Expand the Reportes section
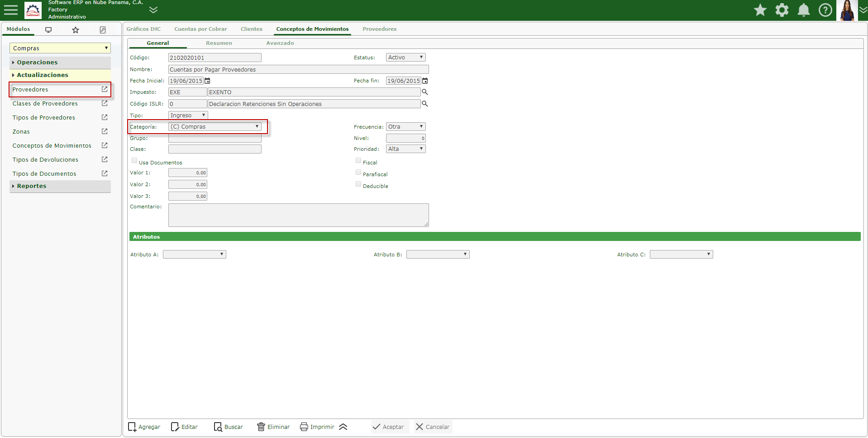 coord(32,186)
